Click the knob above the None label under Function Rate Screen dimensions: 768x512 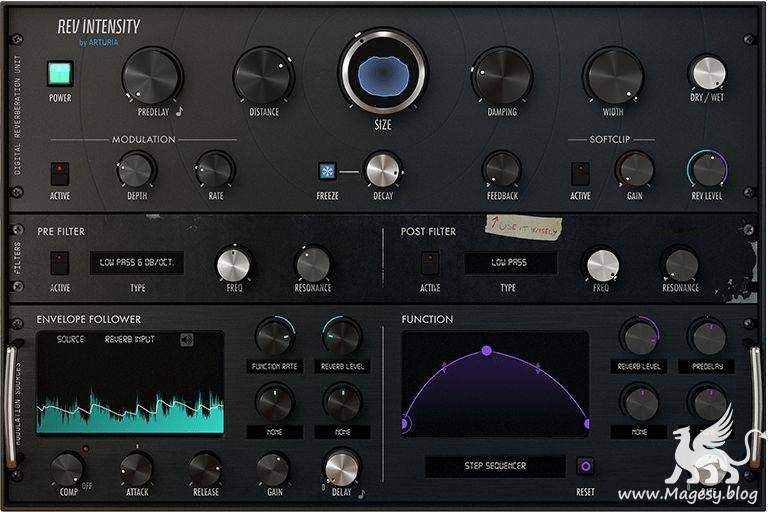click(x=274, y=403)
